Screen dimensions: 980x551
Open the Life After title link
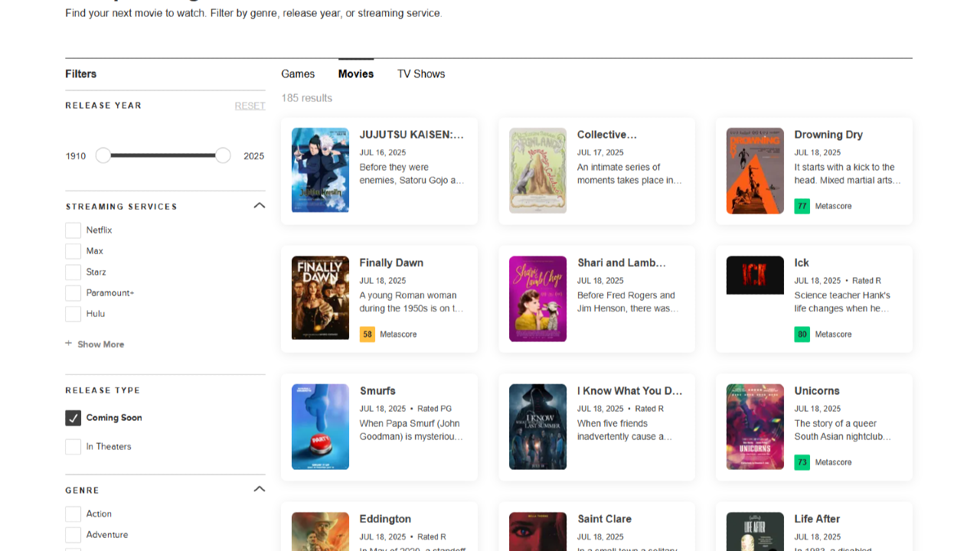coord(817,519)
